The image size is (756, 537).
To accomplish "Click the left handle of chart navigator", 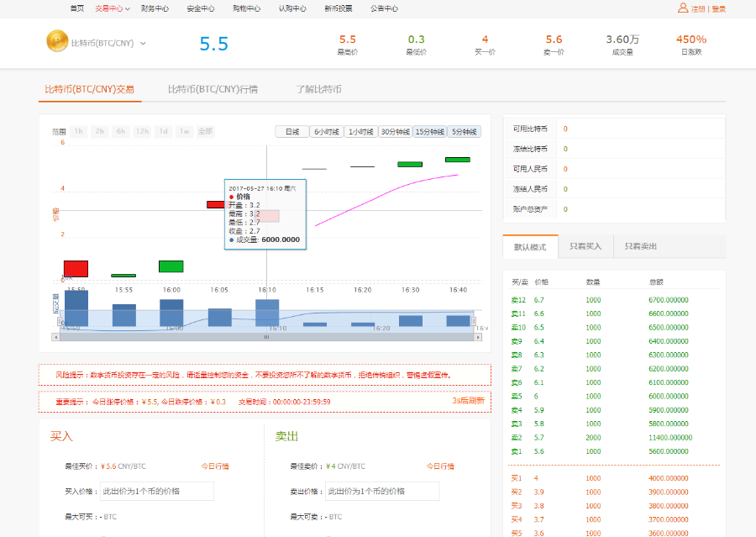I will pos(61,319).
